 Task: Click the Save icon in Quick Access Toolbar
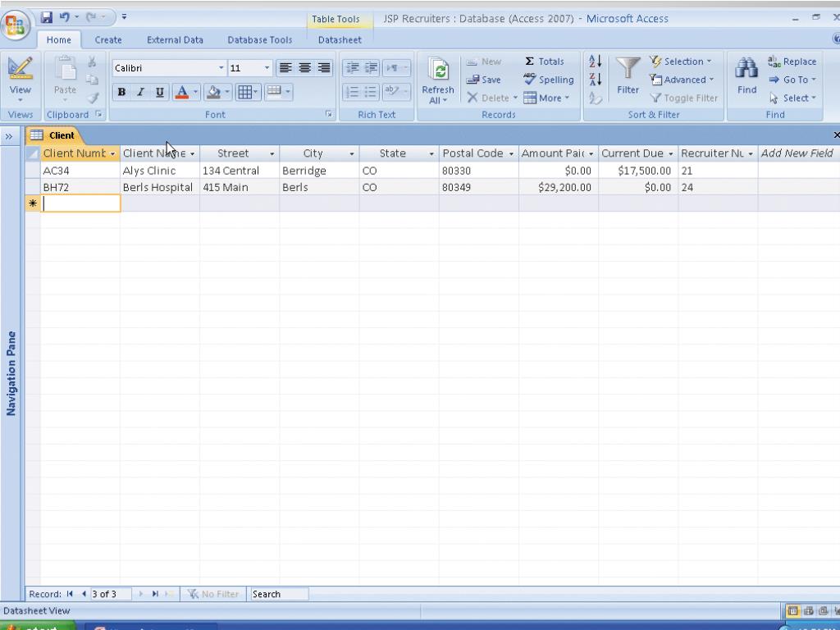(47, 17)
